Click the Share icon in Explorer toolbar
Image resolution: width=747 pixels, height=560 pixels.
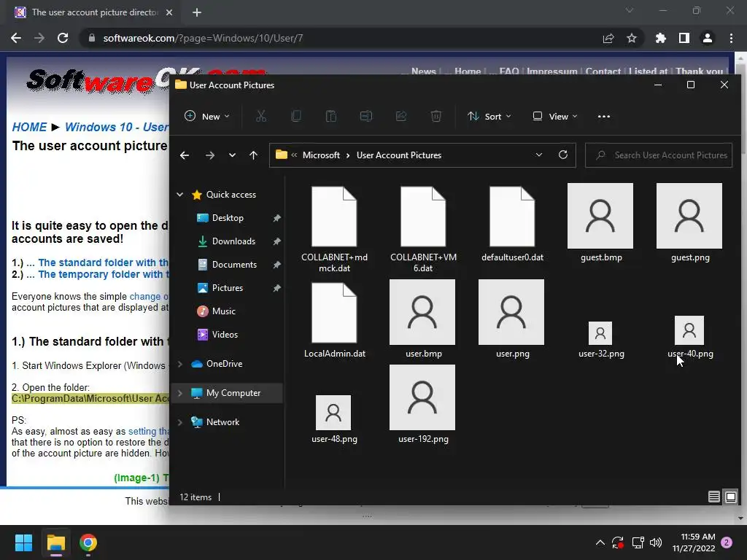click(401, 116)
